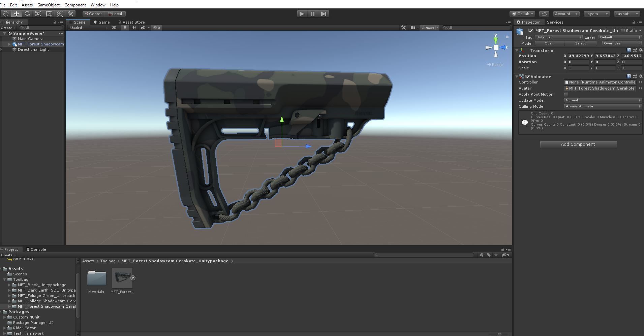
Task: Click the Play button
Action: (x=302, y=14)
